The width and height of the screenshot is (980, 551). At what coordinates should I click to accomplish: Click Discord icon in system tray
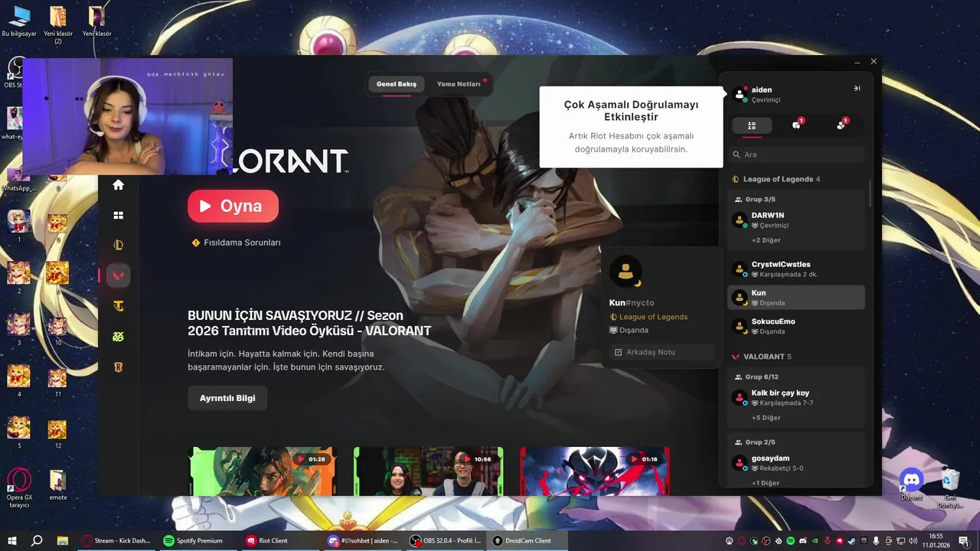pyautogui.click(x=803, y=541)
